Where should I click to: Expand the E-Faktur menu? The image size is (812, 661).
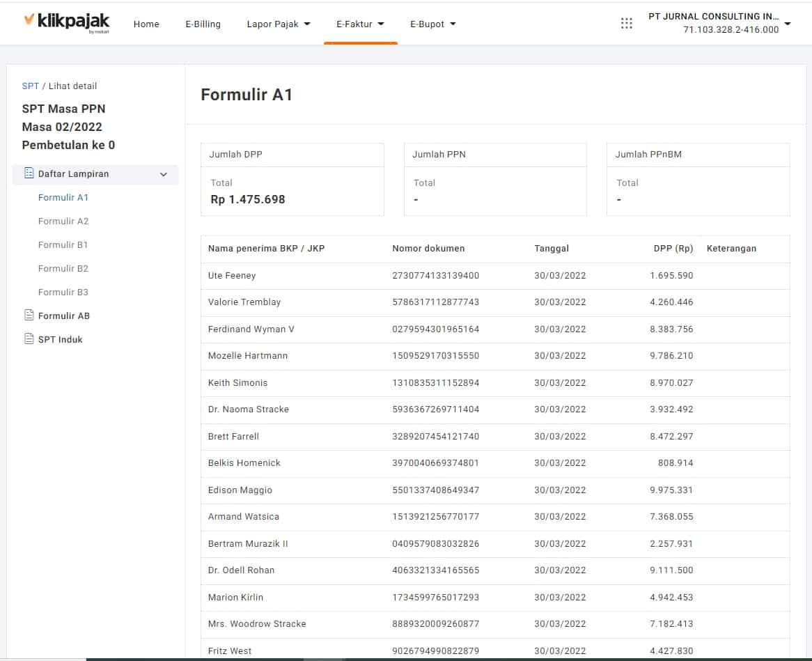click(x=360, y=24)
